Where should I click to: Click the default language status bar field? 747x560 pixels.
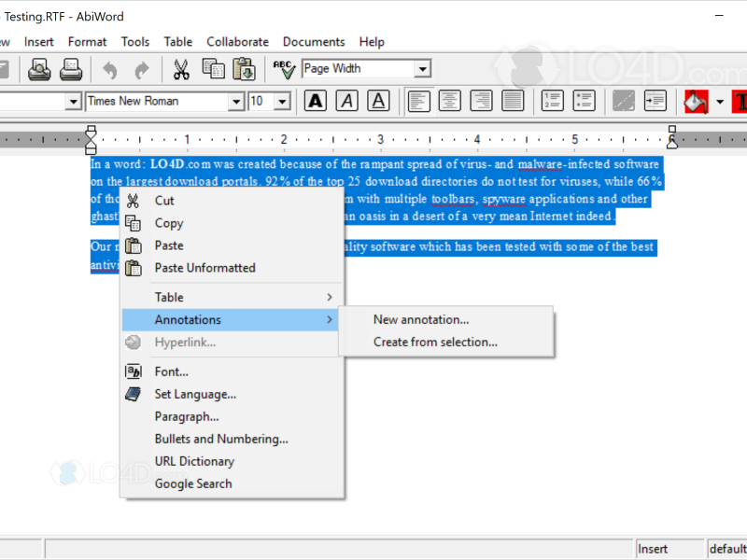(727, 549)
